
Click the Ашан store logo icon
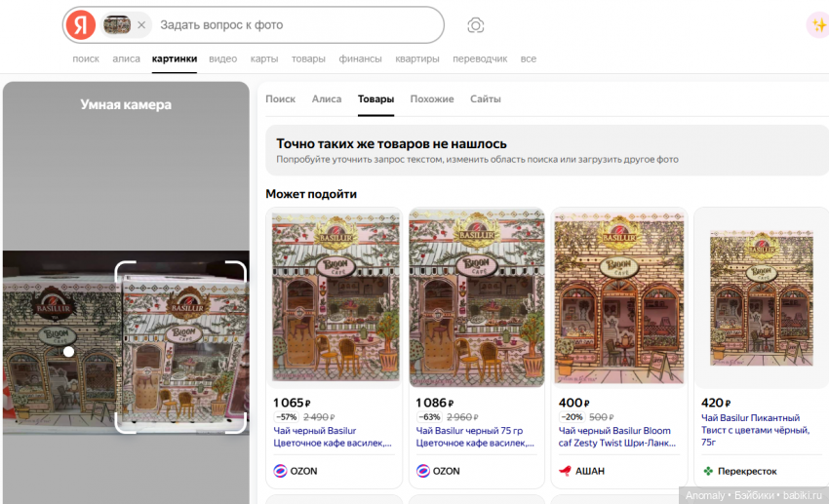tap(566, 471)
